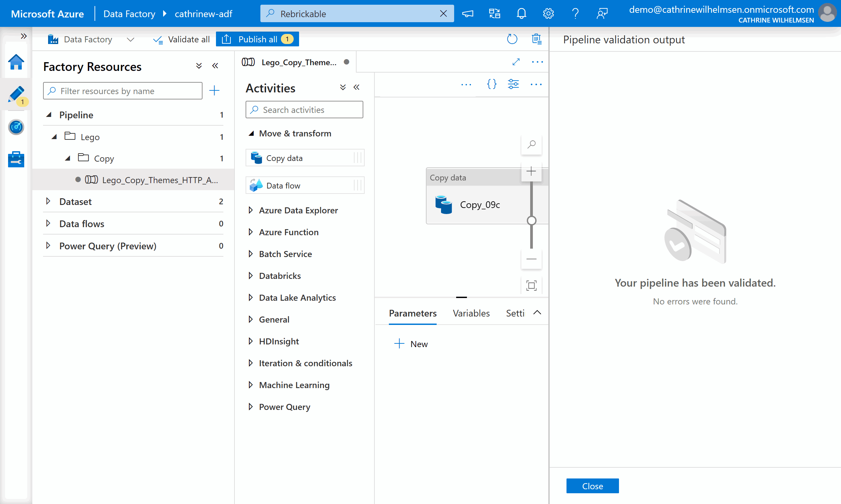Click the Home icon in left sidebar
This screenshot has width=841, height=504.
pyautogui.click(x=16, y=62)
